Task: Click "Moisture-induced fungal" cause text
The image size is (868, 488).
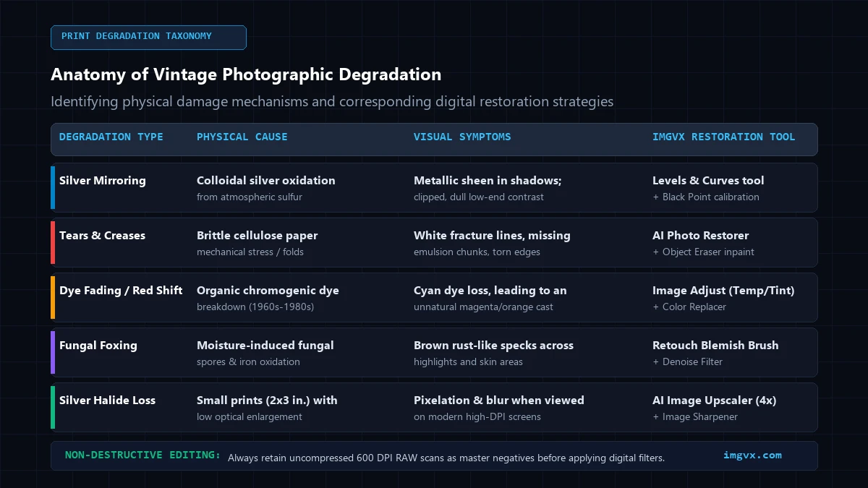Action: [265, 346]
